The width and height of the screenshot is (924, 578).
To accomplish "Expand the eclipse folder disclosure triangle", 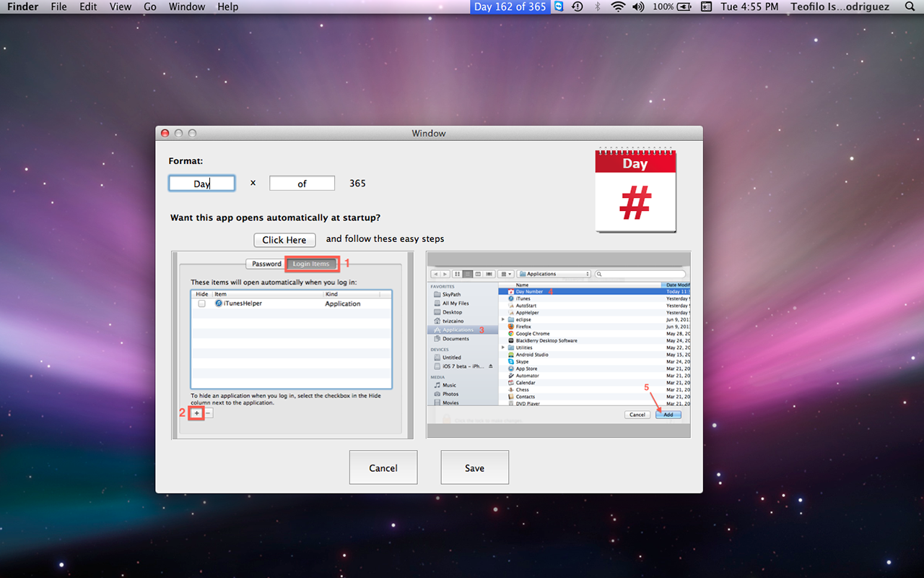I will click(503, 319).
